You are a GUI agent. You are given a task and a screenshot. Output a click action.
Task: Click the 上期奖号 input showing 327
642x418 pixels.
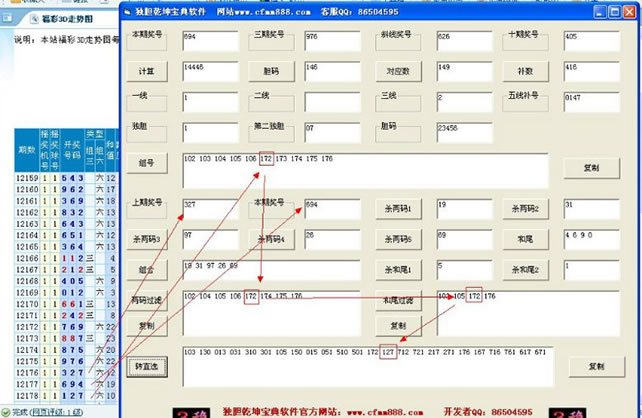click(210, 208)
